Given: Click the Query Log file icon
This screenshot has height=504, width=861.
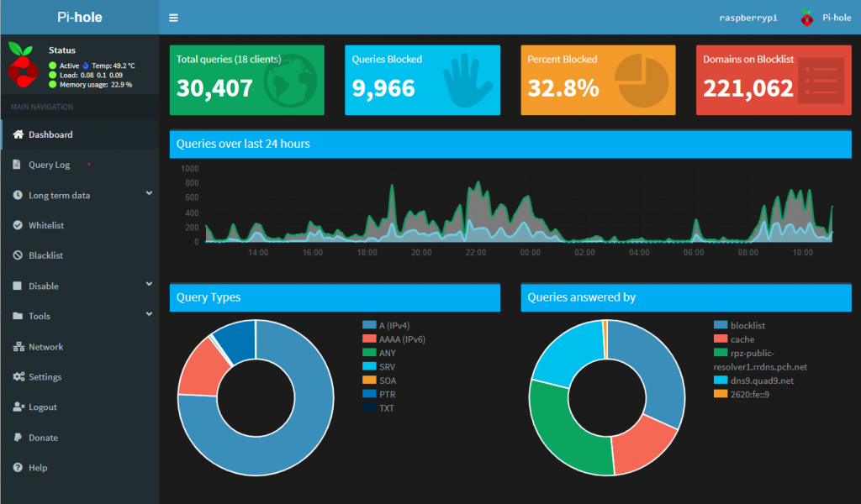Looking at the screenshot, I should [17, 165].
